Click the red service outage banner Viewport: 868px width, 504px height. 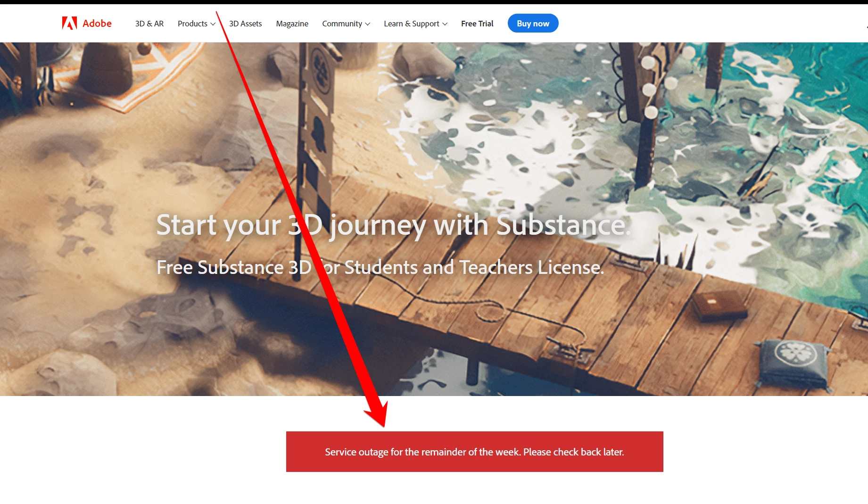tap(474, 452)
